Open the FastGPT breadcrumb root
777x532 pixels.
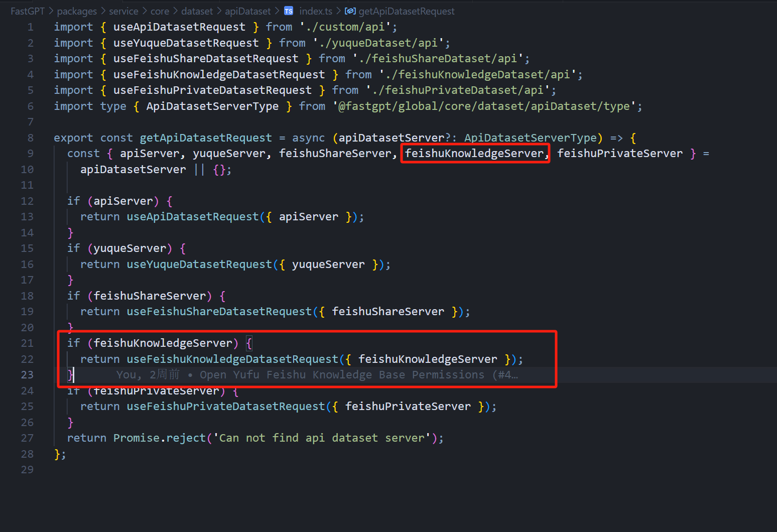tap(28, 11)
